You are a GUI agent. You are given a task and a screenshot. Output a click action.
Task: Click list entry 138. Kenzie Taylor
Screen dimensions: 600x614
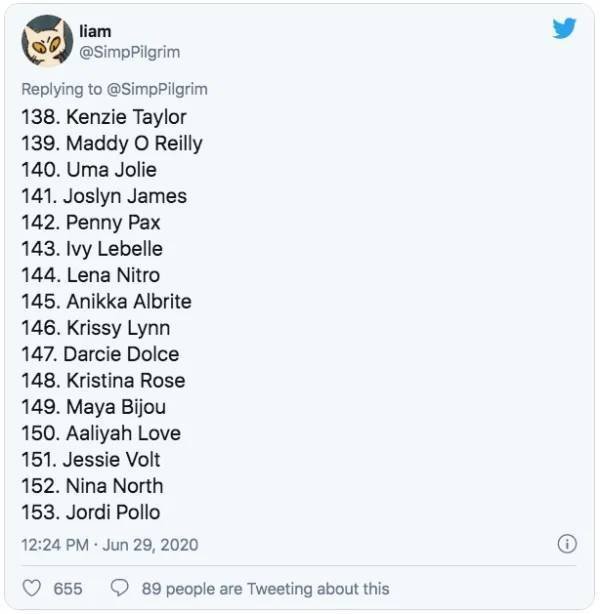coord(104,117)
